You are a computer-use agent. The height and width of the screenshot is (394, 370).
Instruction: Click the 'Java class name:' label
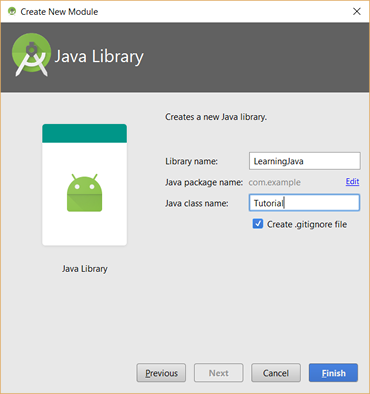click(x=197, y=203)
